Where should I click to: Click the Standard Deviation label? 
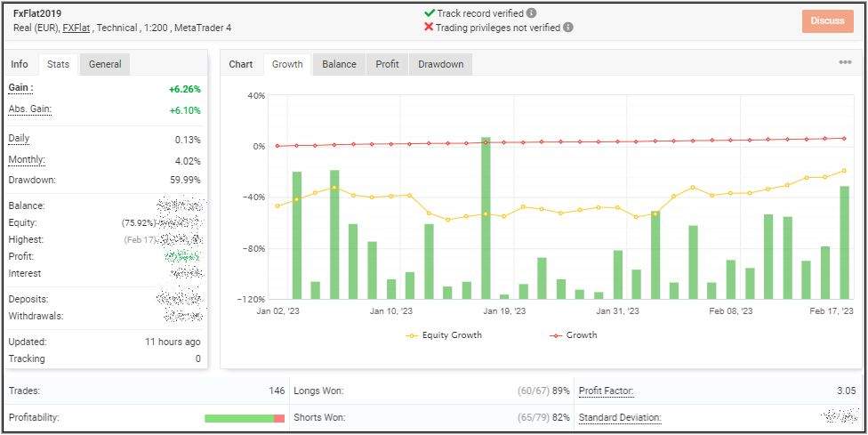pos(620,417)
